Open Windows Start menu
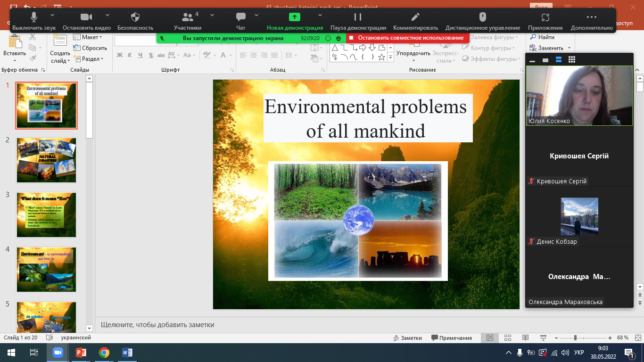The image size is (644, 362). (x=11, y=353)
